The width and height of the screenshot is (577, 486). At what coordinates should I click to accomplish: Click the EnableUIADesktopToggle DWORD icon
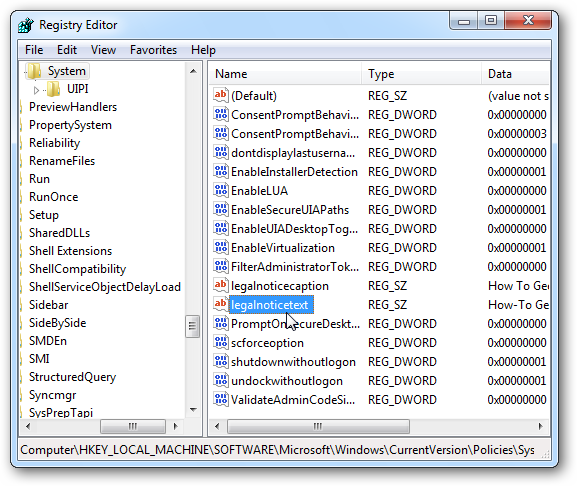[220, 228]
